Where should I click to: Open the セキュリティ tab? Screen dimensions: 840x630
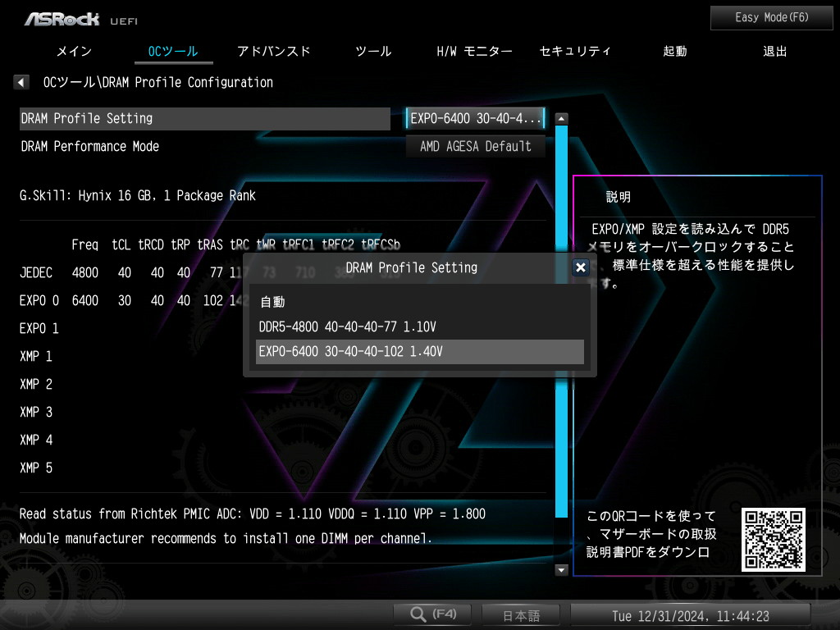click(x=575, y=52)
